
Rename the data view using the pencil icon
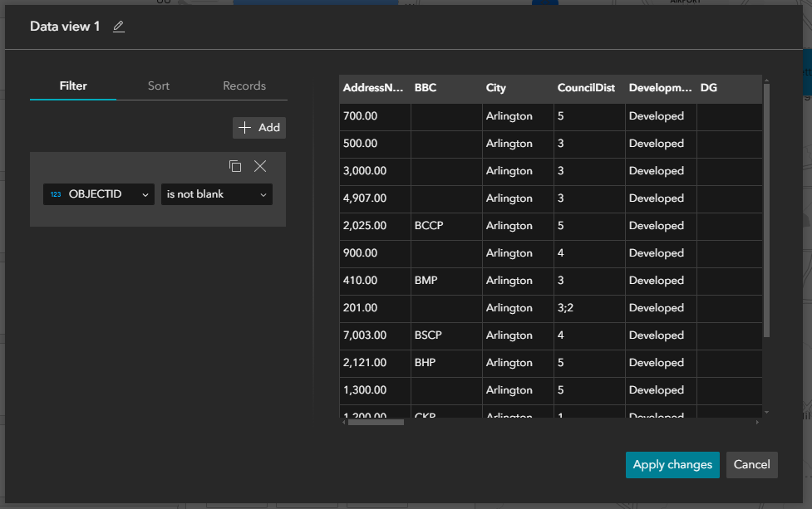[x=118, y=26]
